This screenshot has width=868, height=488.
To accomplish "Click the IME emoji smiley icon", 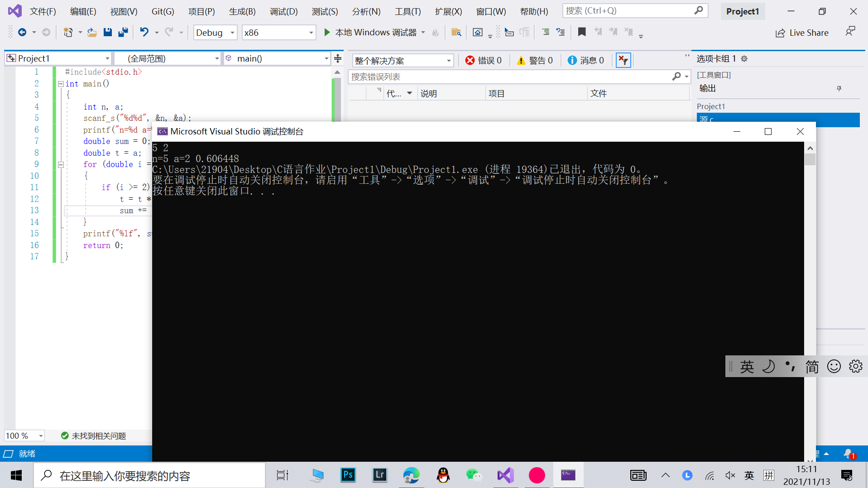I will [834, 366].
